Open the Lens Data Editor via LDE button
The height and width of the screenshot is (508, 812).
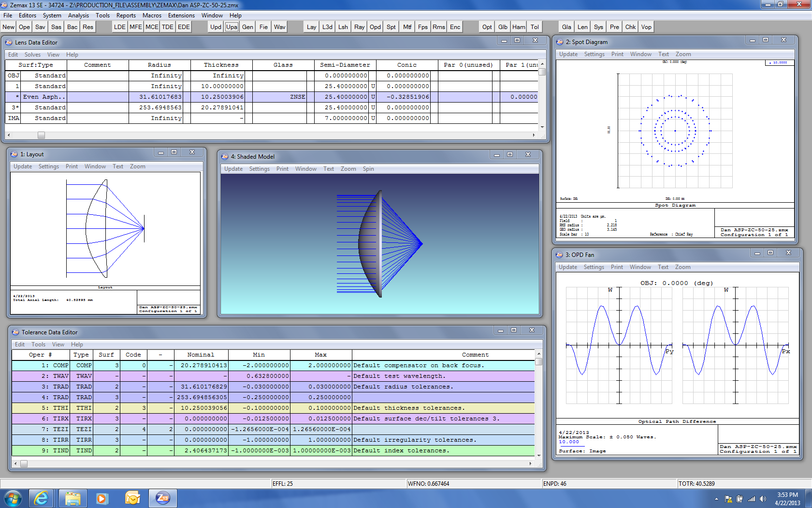119,27
